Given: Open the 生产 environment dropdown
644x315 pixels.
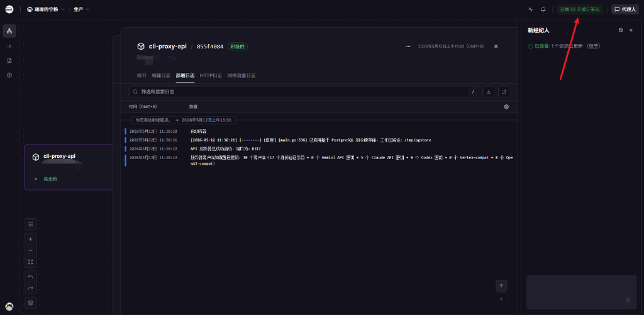Looking at the screenshot, I should 82,9.
